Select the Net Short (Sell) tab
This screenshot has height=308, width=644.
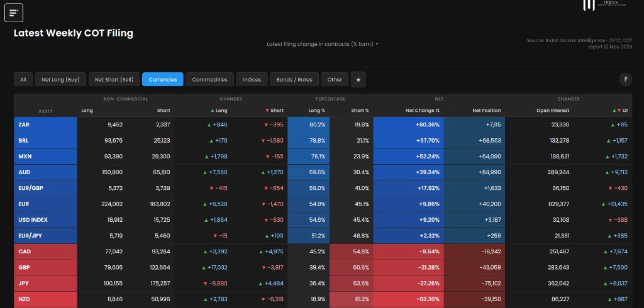(x=114, y=80)
